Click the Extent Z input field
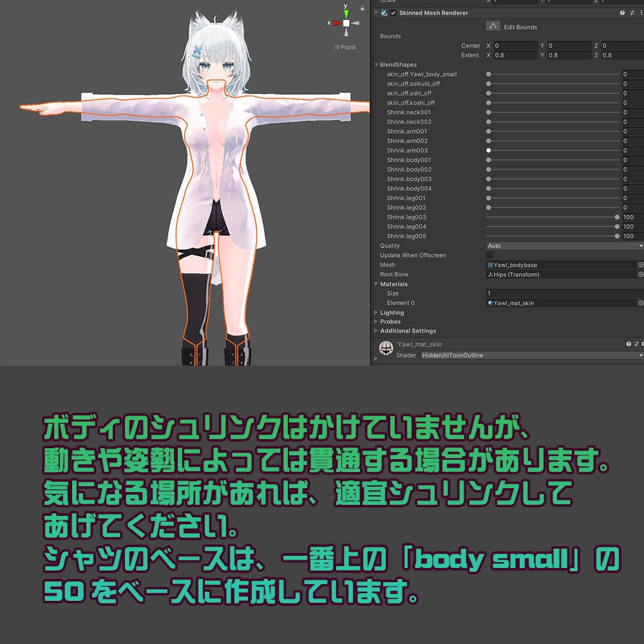The height and width of the screenshot is (644, 644). pyautogui.click(x=622, y=55)
